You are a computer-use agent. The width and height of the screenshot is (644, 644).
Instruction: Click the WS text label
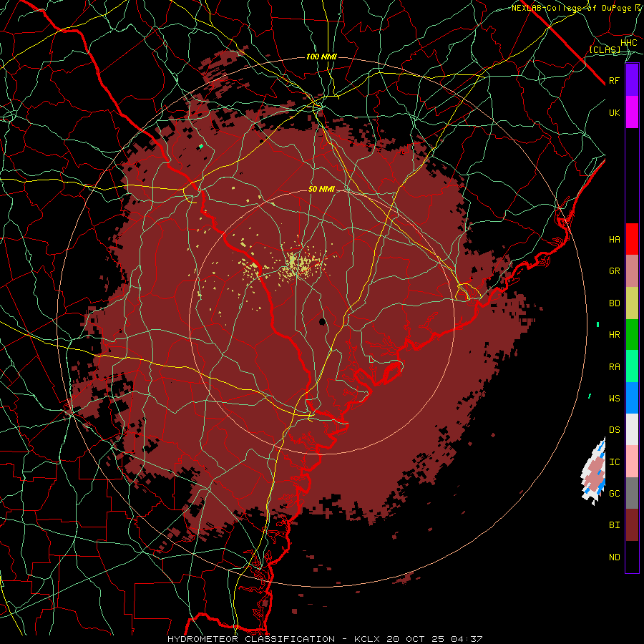pyautogui.click(x=614, y=399)
